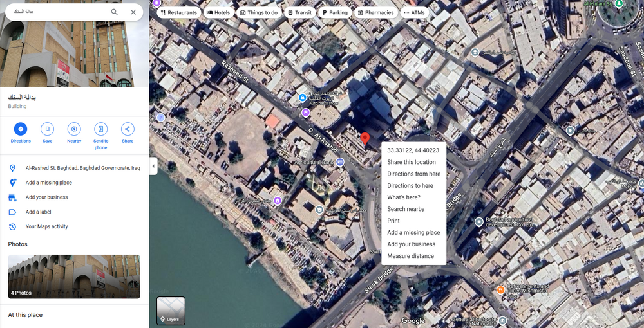The height and width of the screenshot is (328, 644).
Task: Choose Measure distance from the context menu
Action: point(413,256)
